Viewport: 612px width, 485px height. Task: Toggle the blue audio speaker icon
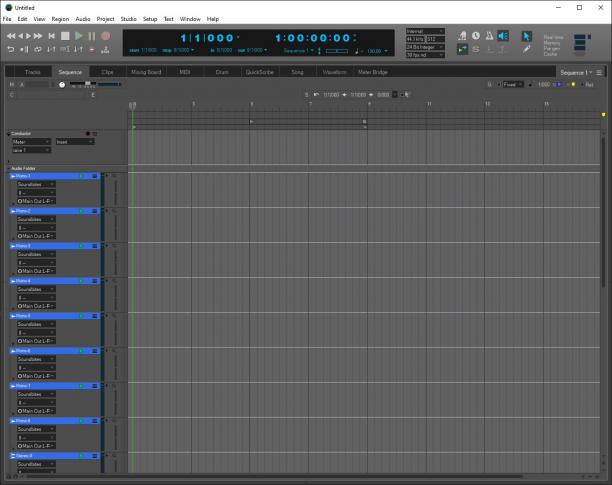coord(503,36)
